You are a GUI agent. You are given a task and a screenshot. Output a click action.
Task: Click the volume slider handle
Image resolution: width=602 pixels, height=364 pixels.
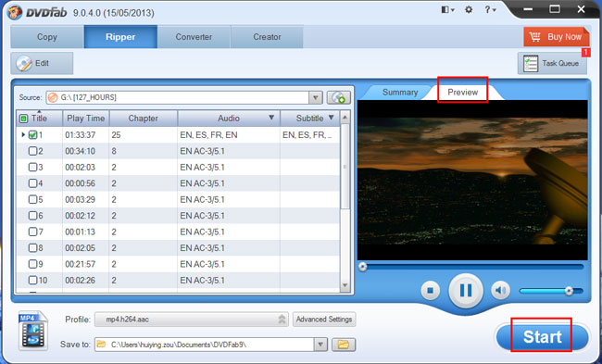pos(569,291)
